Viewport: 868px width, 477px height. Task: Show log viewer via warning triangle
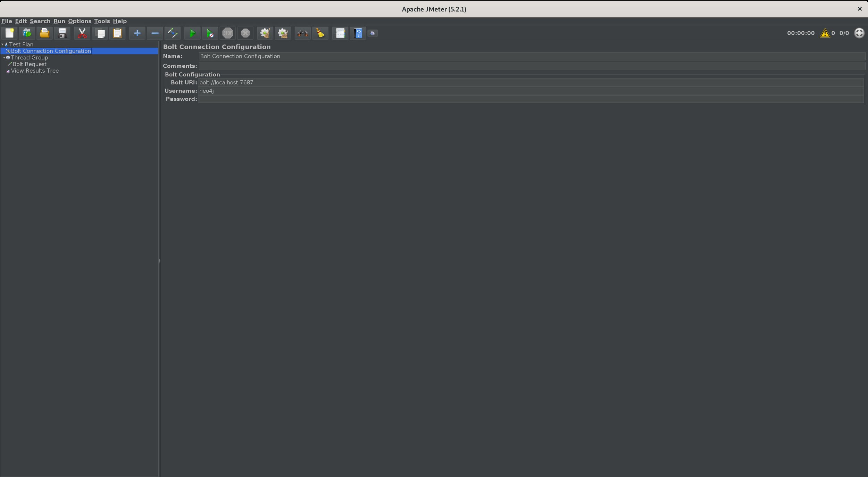[825, 33]
